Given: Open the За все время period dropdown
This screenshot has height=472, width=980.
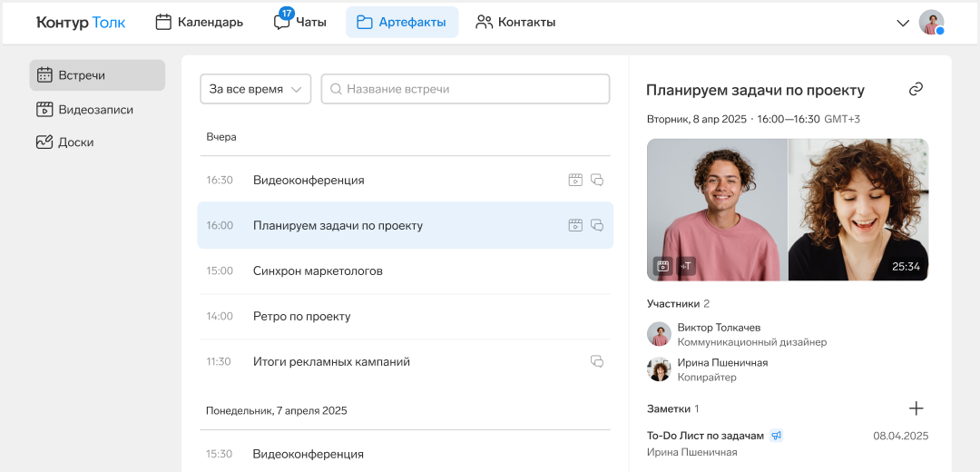Looking at the screenshot, I should 256,89.
